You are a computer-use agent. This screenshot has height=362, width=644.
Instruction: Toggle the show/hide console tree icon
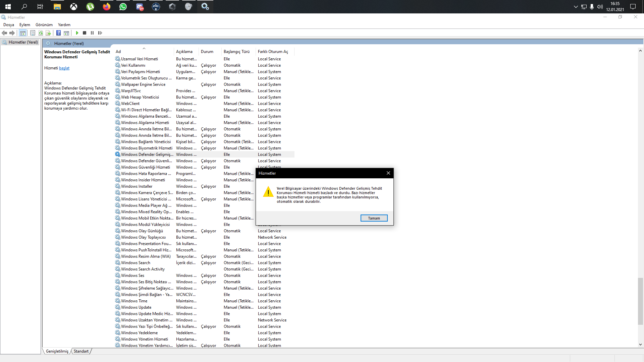point(23,33)
